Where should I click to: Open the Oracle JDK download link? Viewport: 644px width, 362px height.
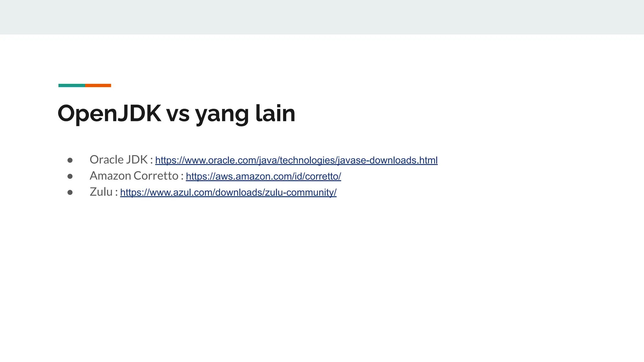(x=296, y=160)
